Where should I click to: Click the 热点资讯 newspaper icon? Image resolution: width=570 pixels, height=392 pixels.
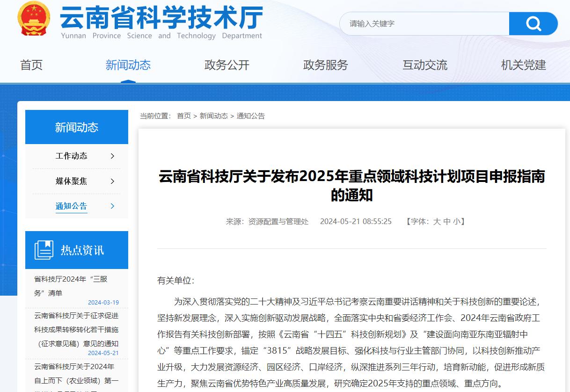(44, 250)
